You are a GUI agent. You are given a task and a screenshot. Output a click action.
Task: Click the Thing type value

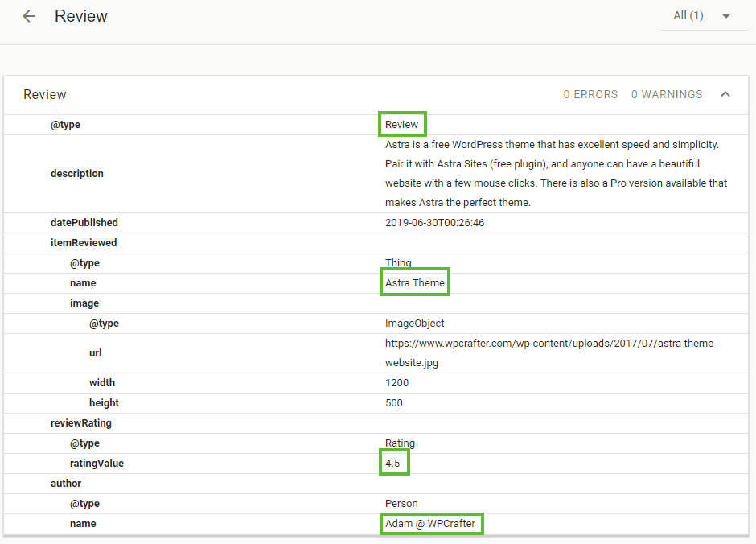[x=398, y=263]
